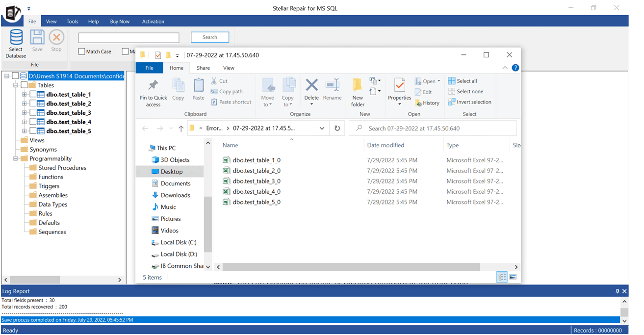Screen dimensions: 644x335
Task: Expand dbo.test_table_5 tree node
Action: point(25,131)
